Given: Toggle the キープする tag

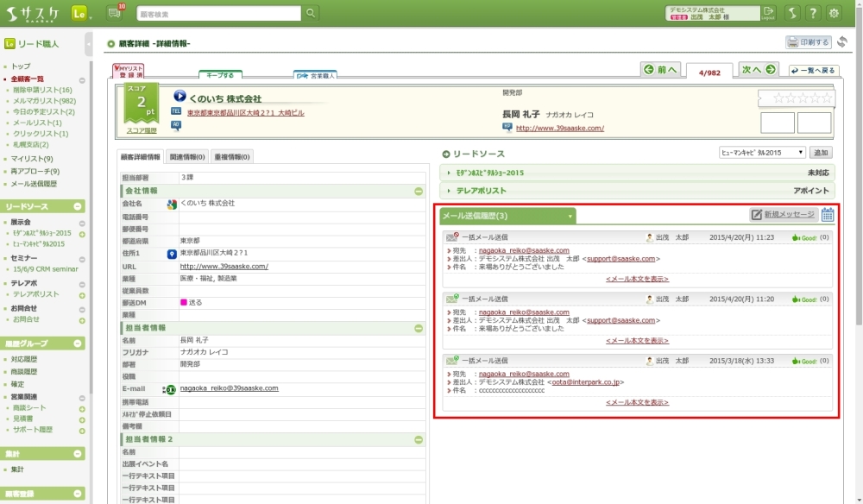Looking at the screenshot, I should pyautogui.click(x=220, y=75).
